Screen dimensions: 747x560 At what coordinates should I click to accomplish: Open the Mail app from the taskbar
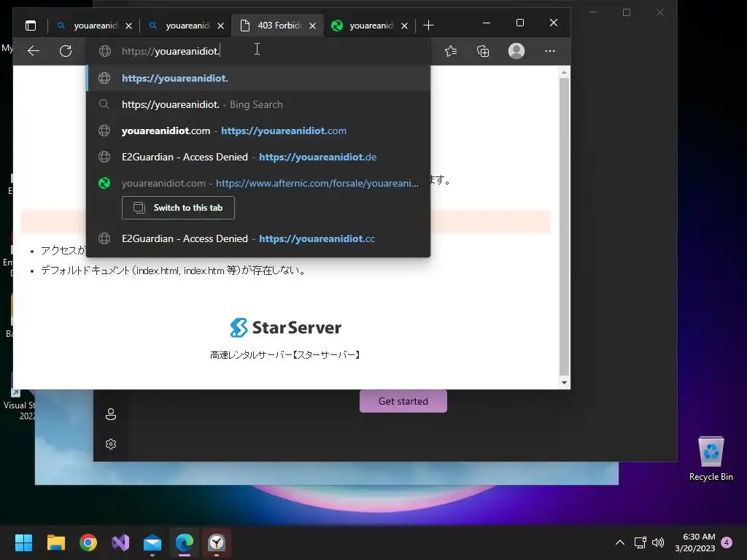coord(152,542)
